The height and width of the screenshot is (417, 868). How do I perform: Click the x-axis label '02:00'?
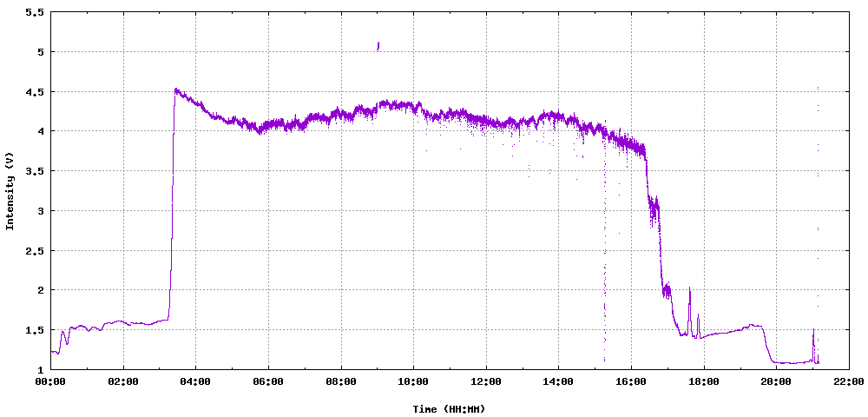click(x=123, y=381)
